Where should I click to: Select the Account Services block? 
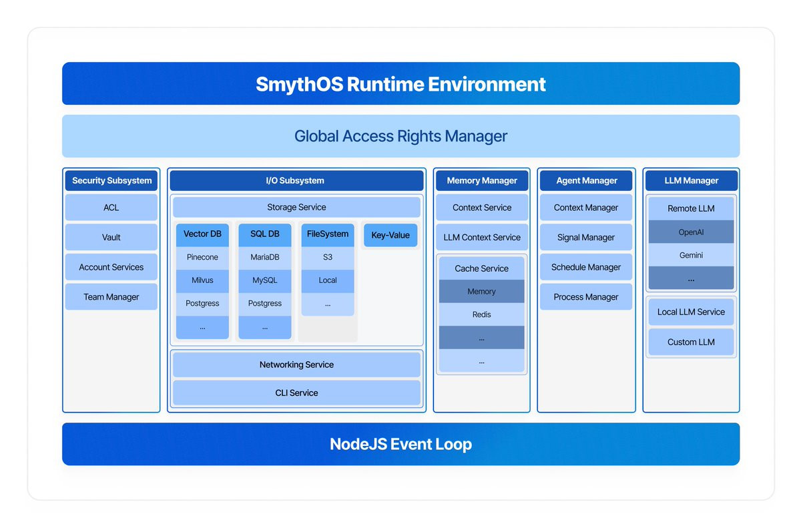click(111, 267)
